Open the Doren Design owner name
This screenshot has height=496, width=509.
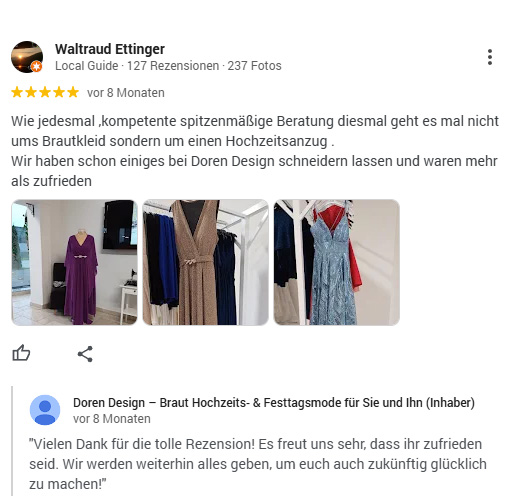(274, 403)
